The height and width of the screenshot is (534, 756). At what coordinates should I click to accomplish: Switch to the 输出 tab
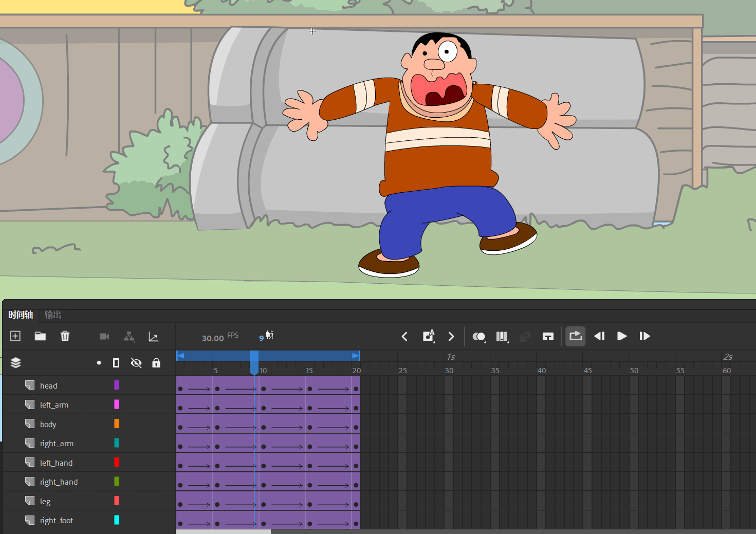53,315
